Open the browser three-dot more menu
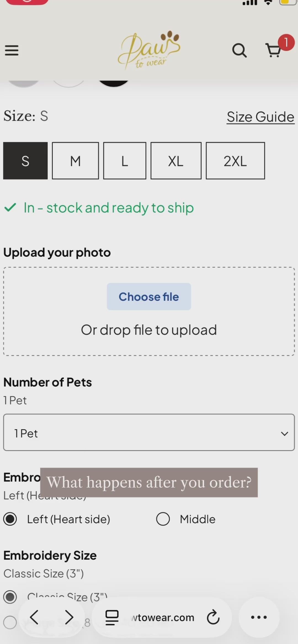The image size is (298, 644). pos(259,617)
